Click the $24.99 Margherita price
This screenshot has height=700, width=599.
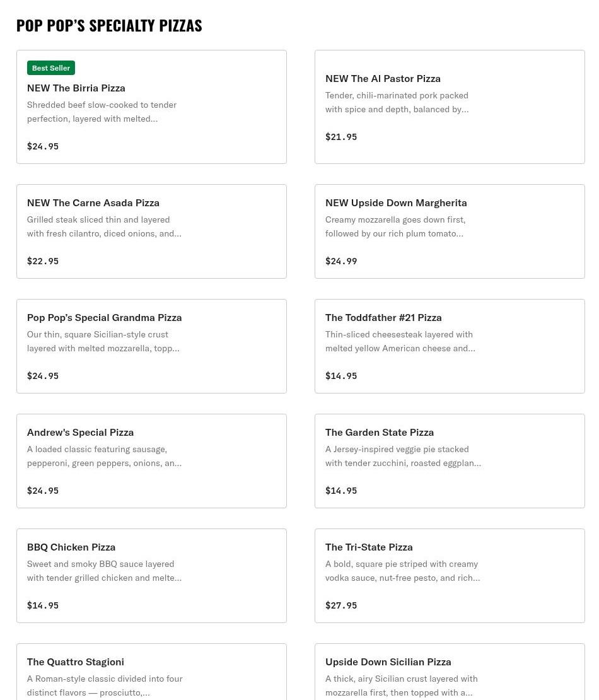tap(341, 261)
